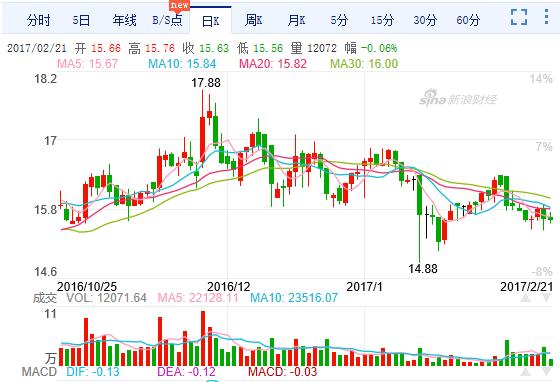
Task: Click down triangle beside volume indicator
Action: click(547, 298)
